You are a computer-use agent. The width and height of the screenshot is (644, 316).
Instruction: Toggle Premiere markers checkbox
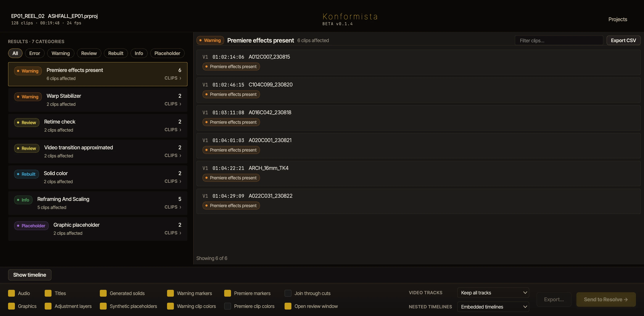pyautogui.click(x=227, y=293)
